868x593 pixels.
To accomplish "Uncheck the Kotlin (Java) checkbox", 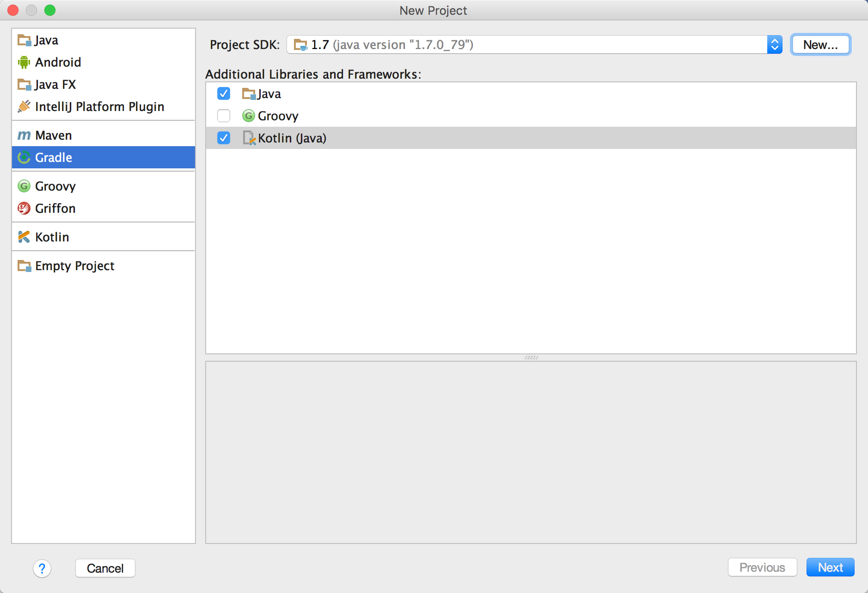I will click(224, 138).
